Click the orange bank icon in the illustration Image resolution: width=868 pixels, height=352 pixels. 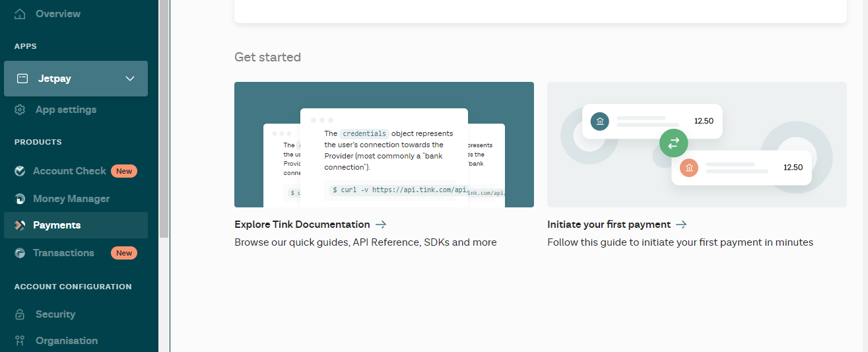(689, 168)
